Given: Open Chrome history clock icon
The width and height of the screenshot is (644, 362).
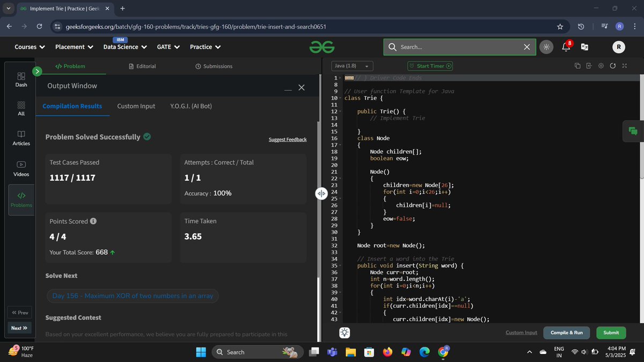Looking at the screenshot, I should pyautogui.click(x=581, y=26).
